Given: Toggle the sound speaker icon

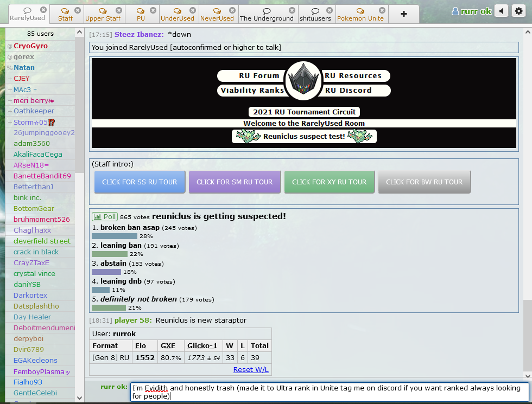Looking at the screenshot, I should tap(502, 11).
